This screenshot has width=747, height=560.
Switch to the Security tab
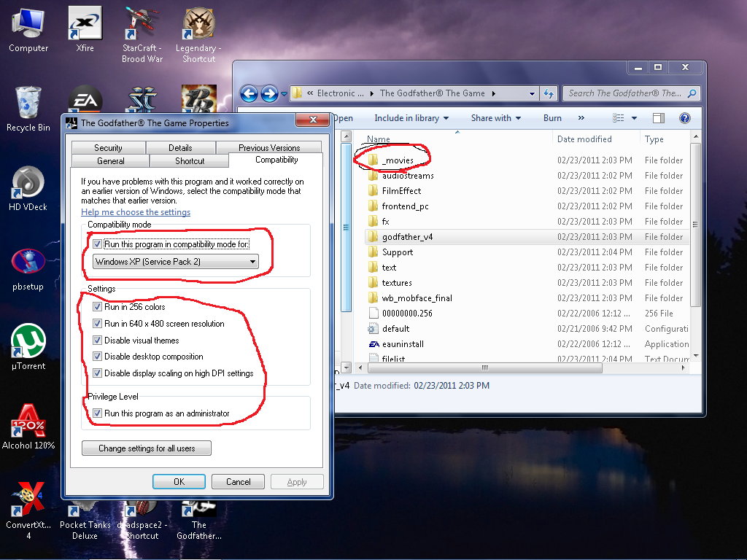[108, 147]
